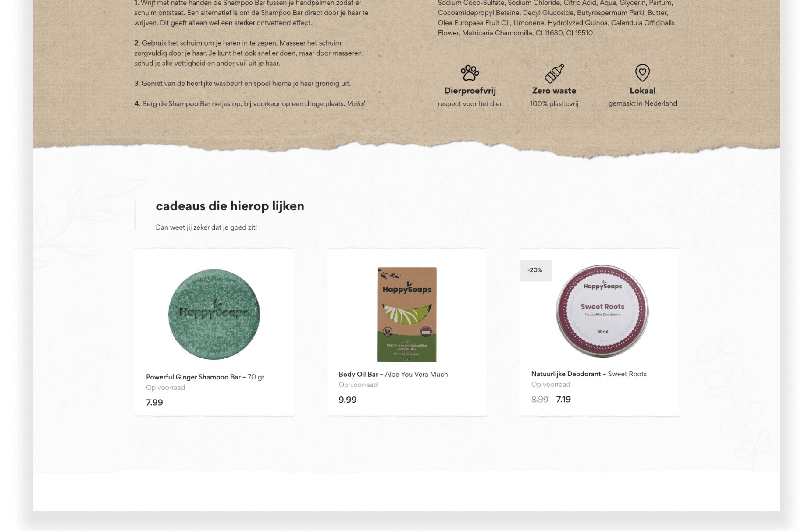Open the Body Oil Bar product image
This screenshot has width=812, height=531.
pos(407,314)
